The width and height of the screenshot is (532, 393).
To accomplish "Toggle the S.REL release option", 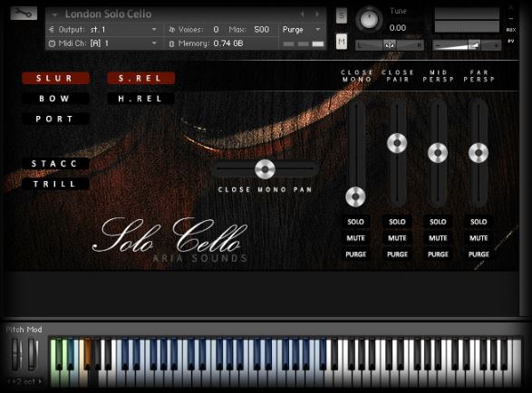I will click(x=140, y=79).
